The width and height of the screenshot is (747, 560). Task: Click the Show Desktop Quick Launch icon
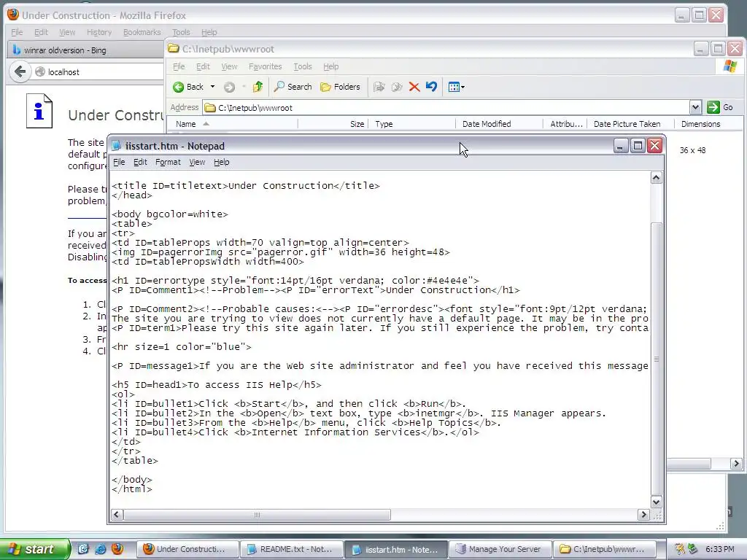point(83,549)
